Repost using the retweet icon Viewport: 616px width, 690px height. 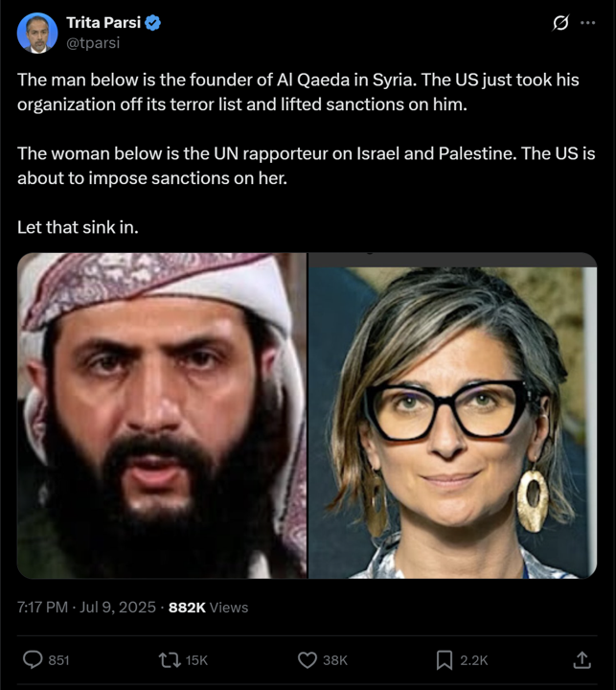pyautogui.click(x=170, y=660)
